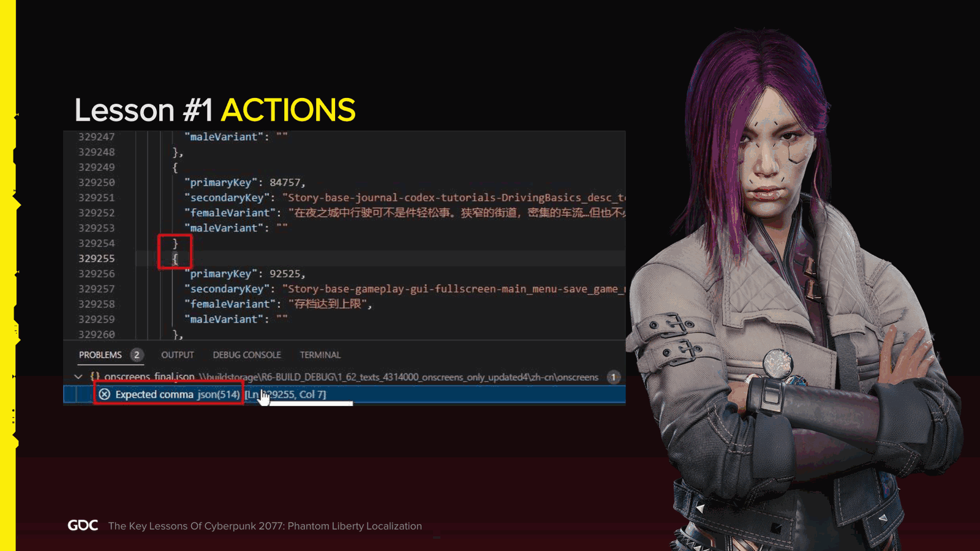Viewport: 980px width, 551px height.
Task: Click the onscreens_final.json file name
Action: click(149, 377)
